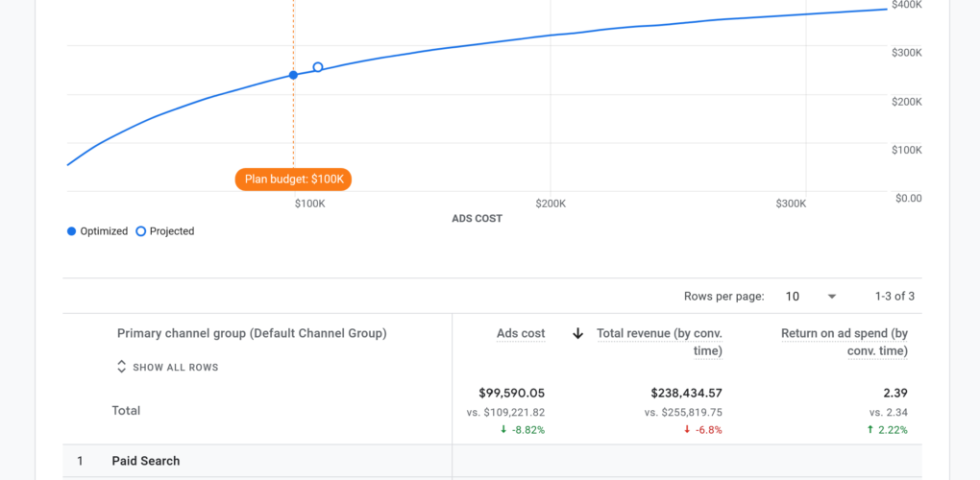Toggle the Optimized series legend label

(104, 231)
